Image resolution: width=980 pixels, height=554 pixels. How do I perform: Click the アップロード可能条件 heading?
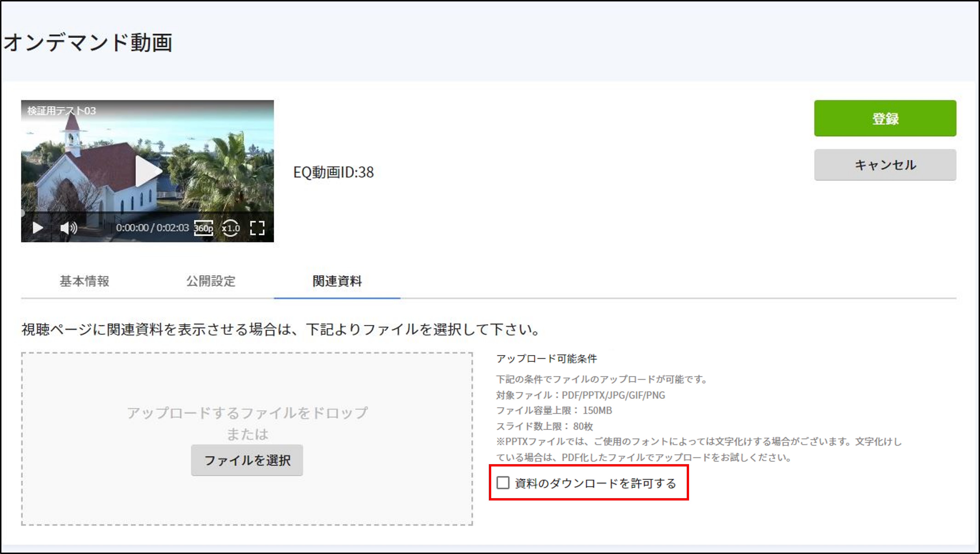pos(547,359)
